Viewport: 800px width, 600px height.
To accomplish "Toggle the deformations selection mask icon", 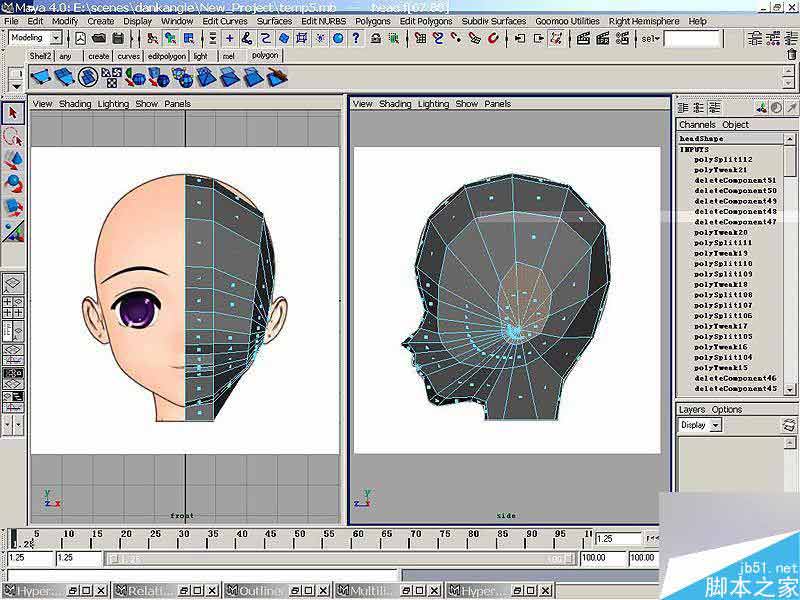I will (x=302, y=38).
